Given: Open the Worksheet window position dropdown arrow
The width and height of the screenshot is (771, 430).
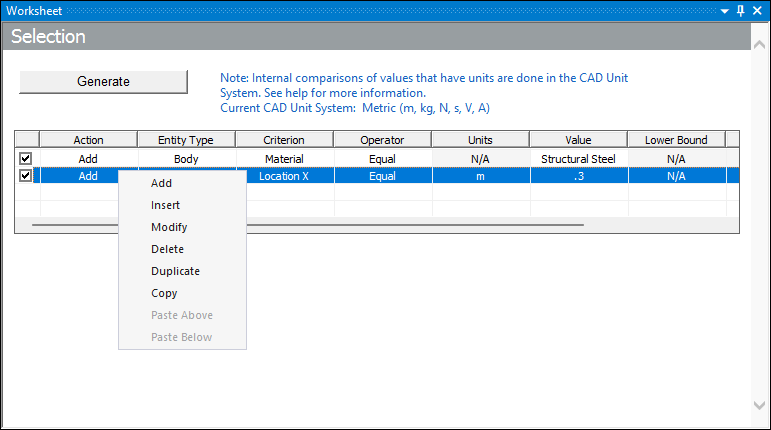Looking at the screenshot, I should tap(724, 10).
